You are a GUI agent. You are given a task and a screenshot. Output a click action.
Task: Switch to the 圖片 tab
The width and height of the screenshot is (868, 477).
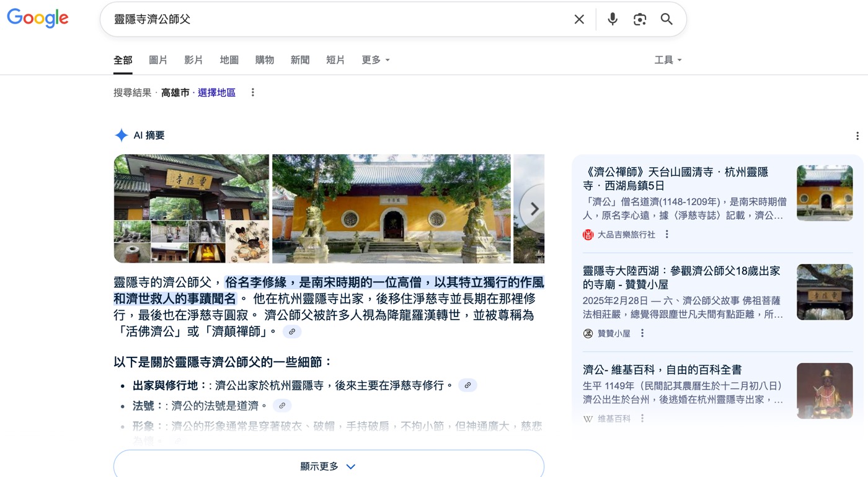(x=158, y=60)
